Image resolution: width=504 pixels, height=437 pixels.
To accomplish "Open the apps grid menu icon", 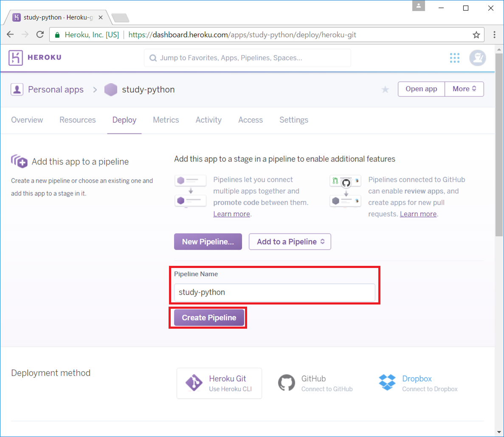I will pyautogui.click(x=454, y=58).
